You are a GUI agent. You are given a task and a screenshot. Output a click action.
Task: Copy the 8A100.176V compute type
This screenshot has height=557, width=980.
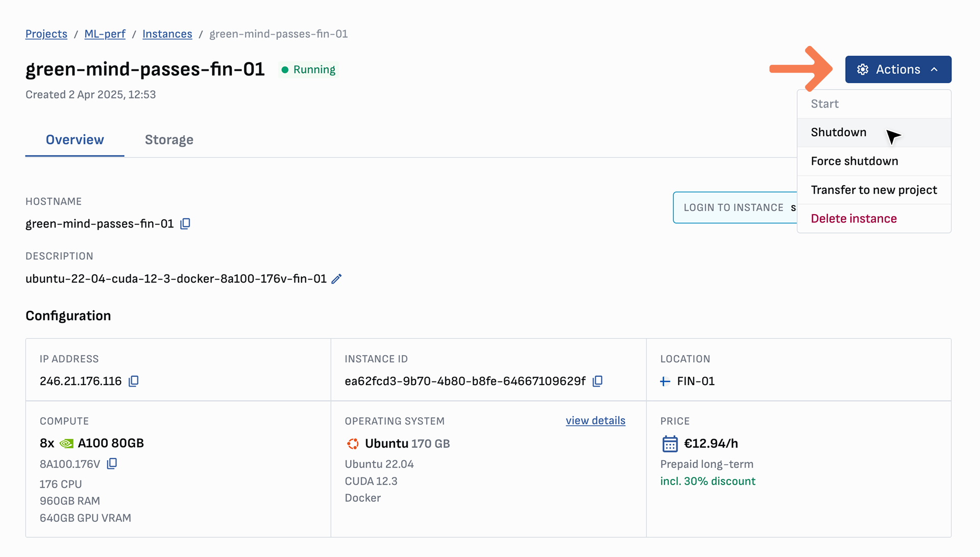pyautogui.click(x=112, y=464)
